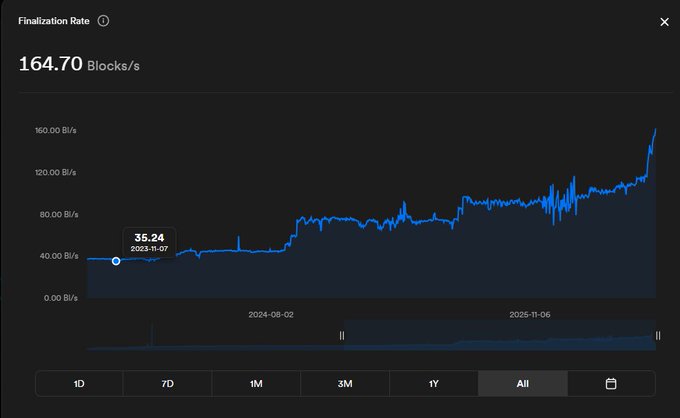The image size is (680, 418).
Task: Click the left range-selector handle
Action: coord(342,336)
